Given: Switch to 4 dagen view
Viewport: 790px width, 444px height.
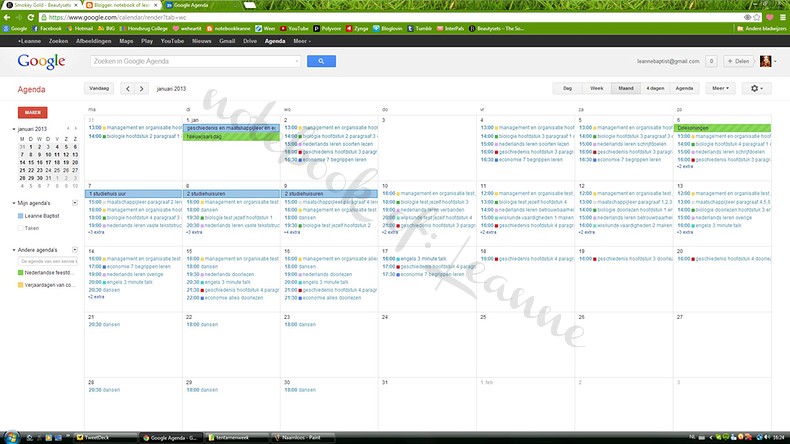Looking at the screenshot, I should coord(655,88).
